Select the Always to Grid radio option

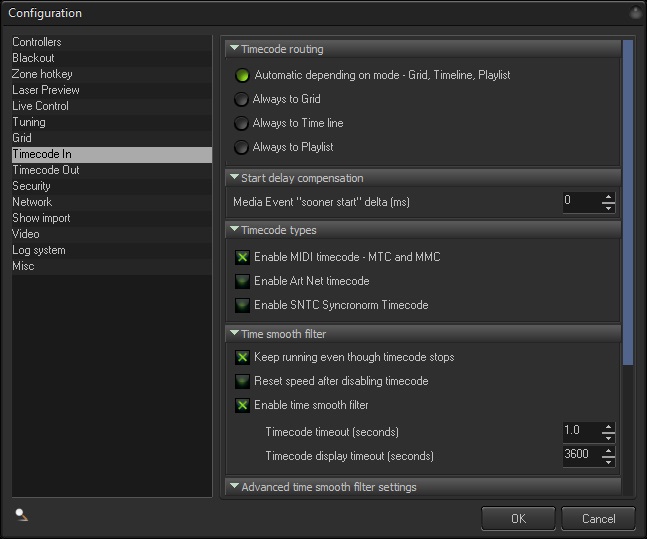[x=241, y=99]
